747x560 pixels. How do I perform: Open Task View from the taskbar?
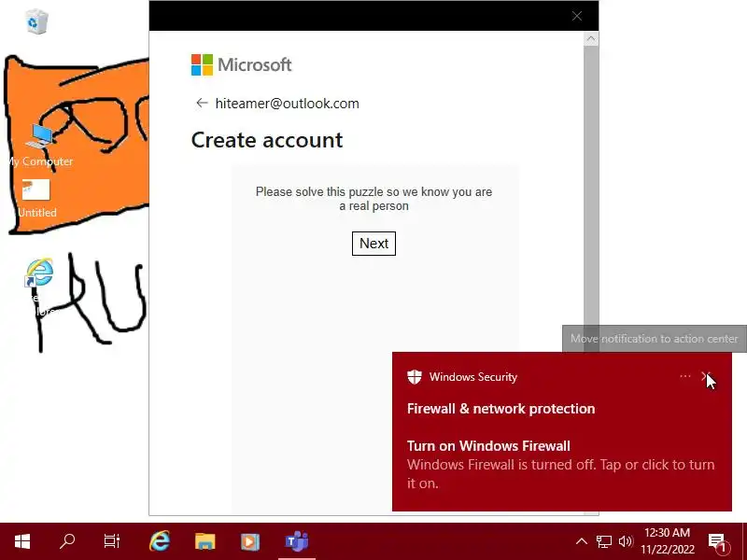pyautogui.click(x=112, y=541)
